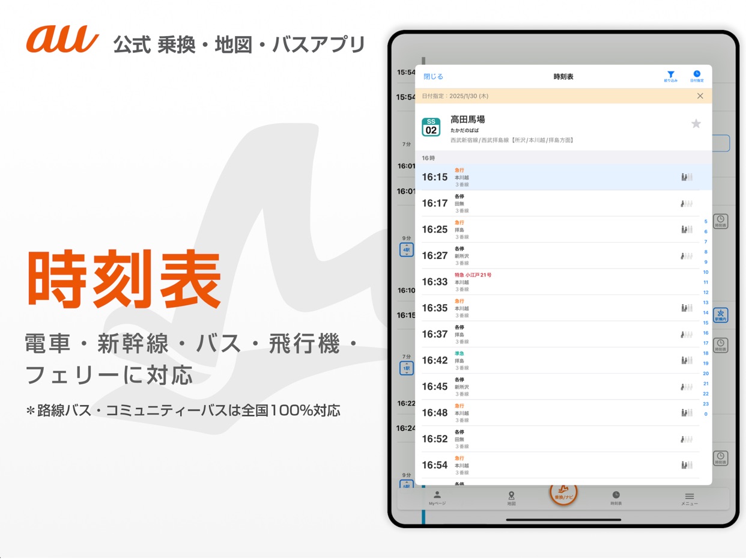The height and width of the screenshot is (560, 746).
Task: Expand the 1駅 section in the itinerary
Action: (x=406, y=369)
